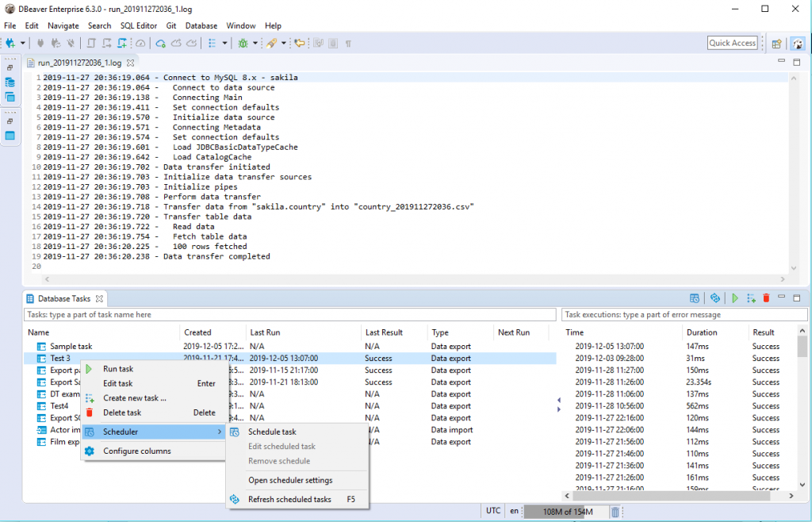
Task: Sort tasks by Last Result column header
Action: (394, 332)
